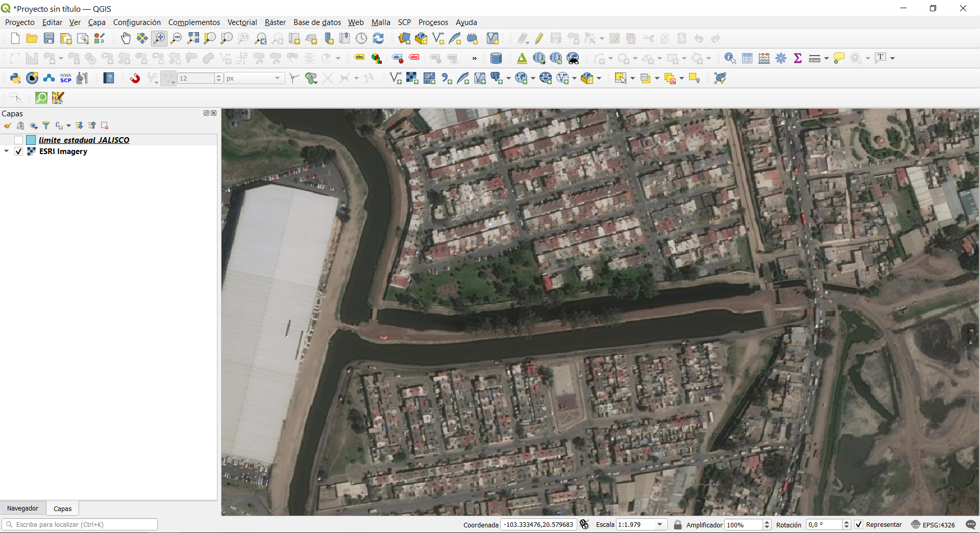Open the Base de datos menu

click(317, 22)
